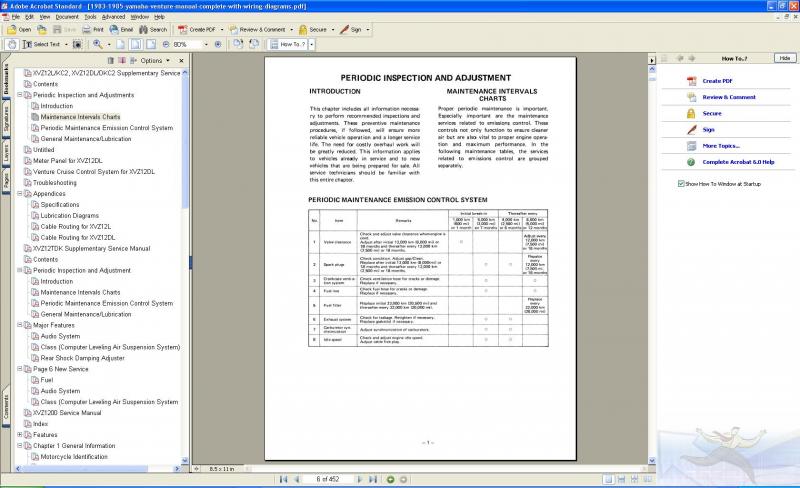Click the Email toolbar icon

click(x=121, y=30)
